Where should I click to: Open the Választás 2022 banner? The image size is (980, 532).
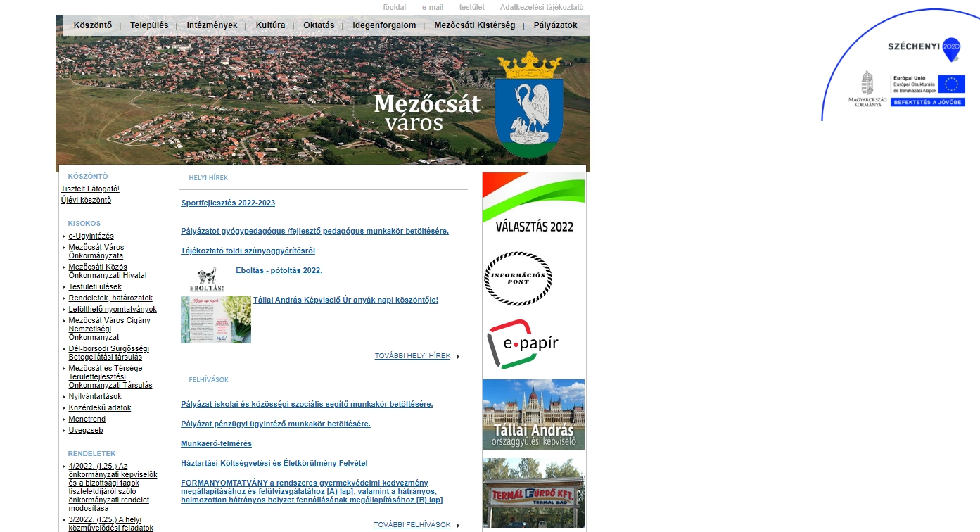click(x=533, y=204)
